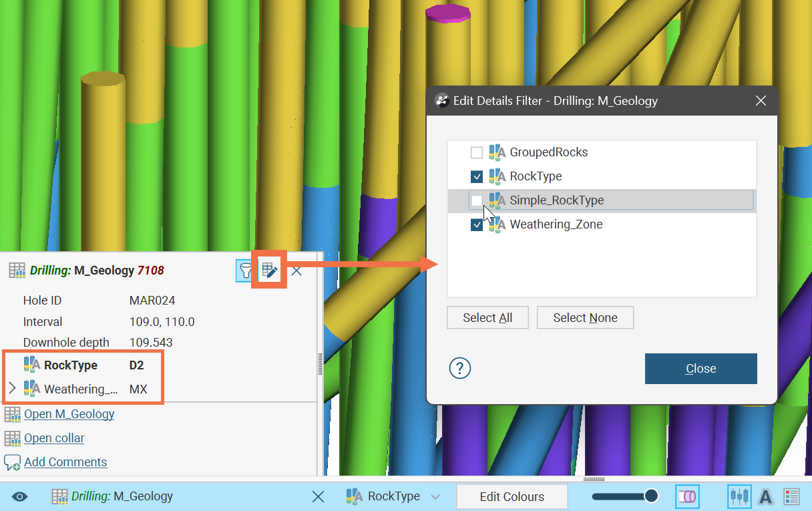Toggle the cylinder drillhole display icon

tap(687, 496)
